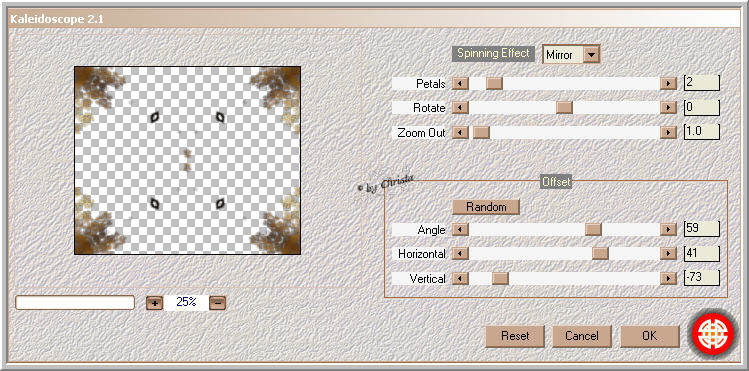Cancel the Kaleidoscope dialog

(582, 336)
